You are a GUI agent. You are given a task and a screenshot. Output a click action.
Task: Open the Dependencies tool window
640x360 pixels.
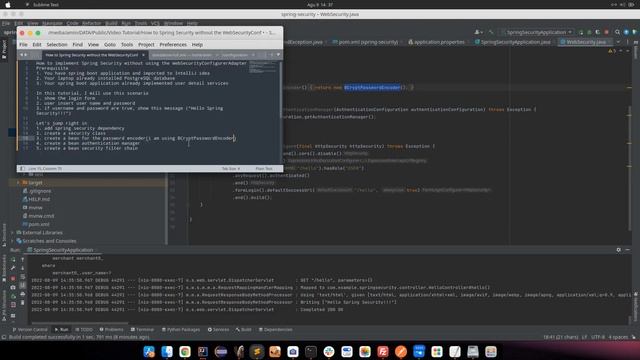pyautogui.click(x=276, y=329)
